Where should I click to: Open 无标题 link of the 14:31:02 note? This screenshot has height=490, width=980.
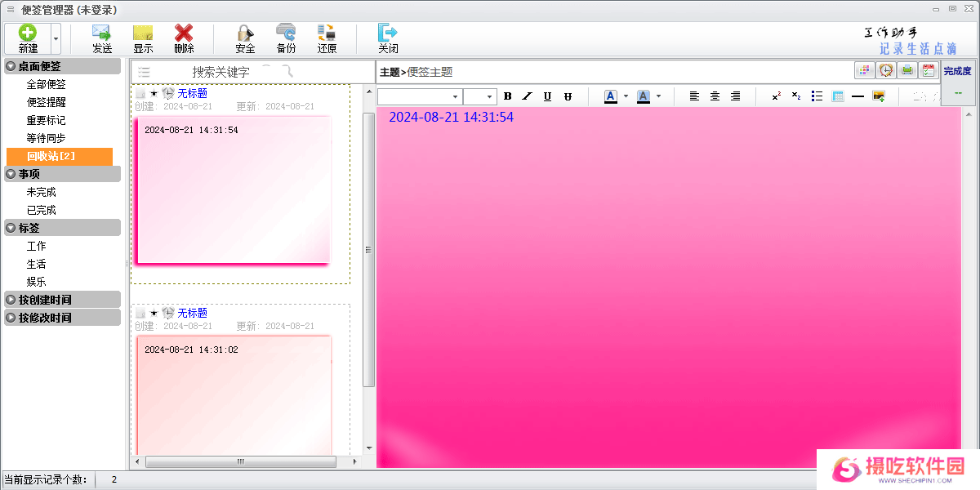tap(192, 313)
